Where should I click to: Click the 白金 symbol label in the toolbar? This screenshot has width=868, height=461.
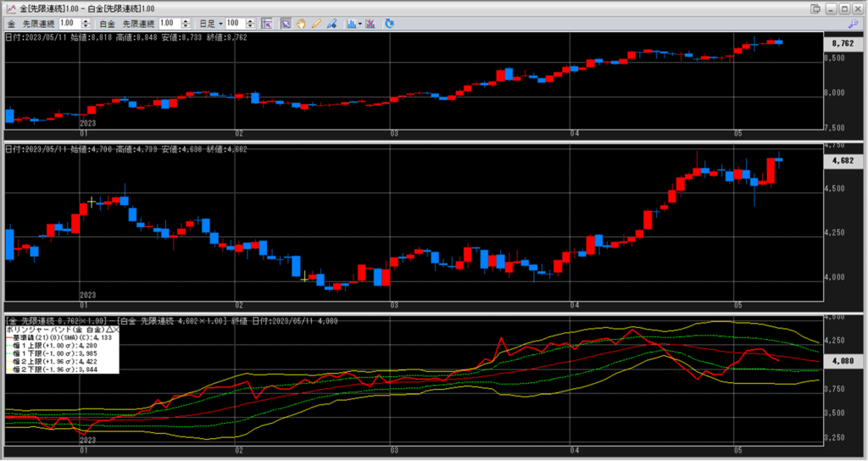[x=106, y=23]
